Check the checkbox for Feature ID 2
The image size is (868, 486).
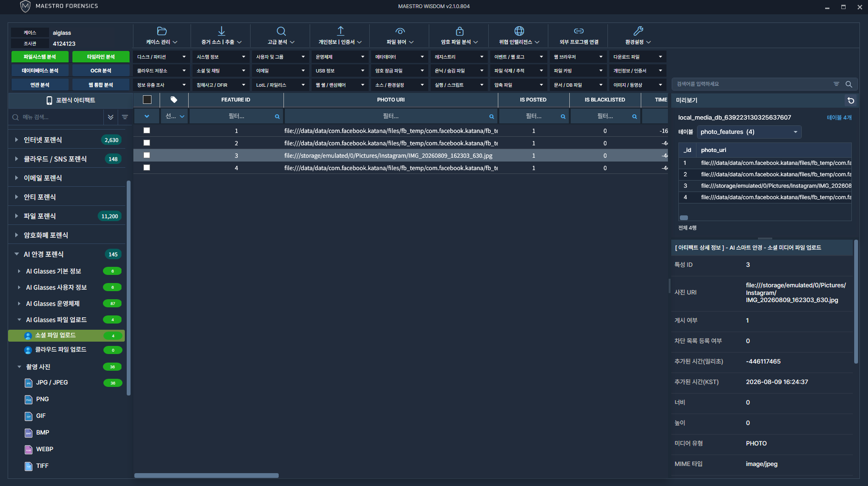[x=147, y=143]
